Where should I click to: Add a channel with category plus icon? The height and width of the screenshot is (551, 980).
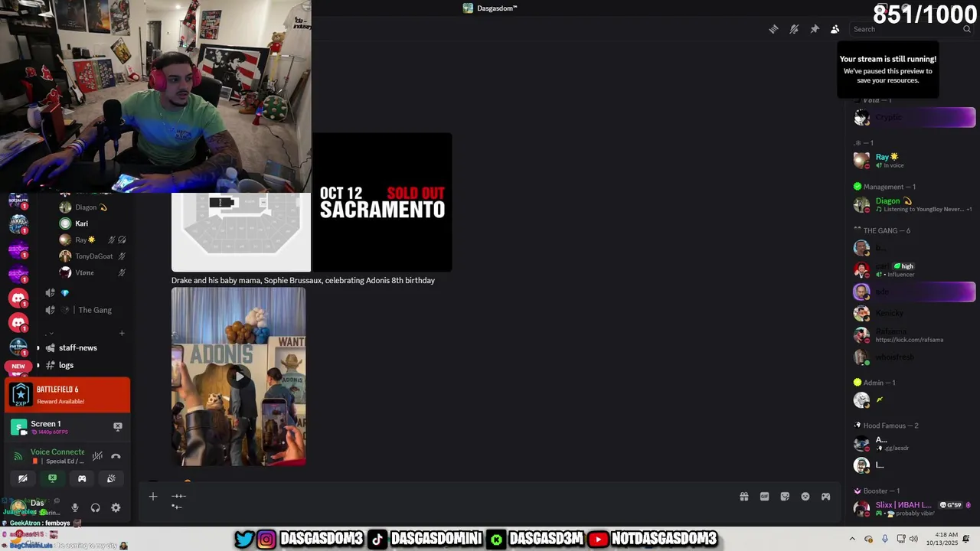click(x=122, y=334)
